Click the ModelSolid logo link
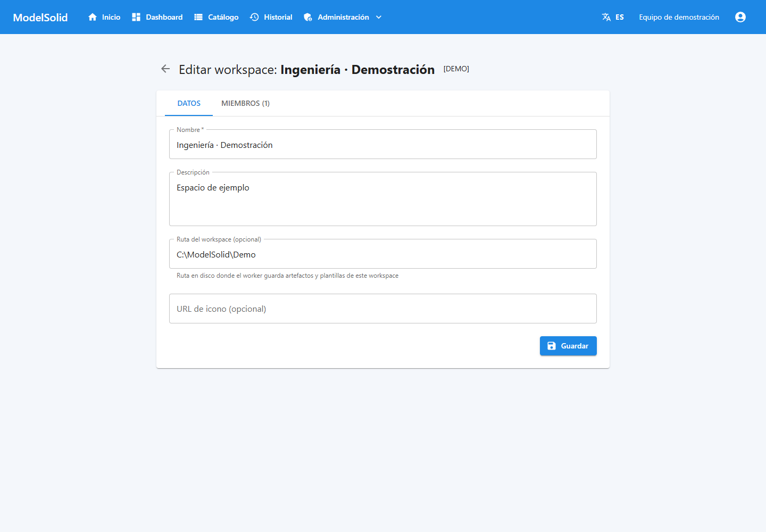Screen dimensions: 766x532 click(x=40, y=18)
